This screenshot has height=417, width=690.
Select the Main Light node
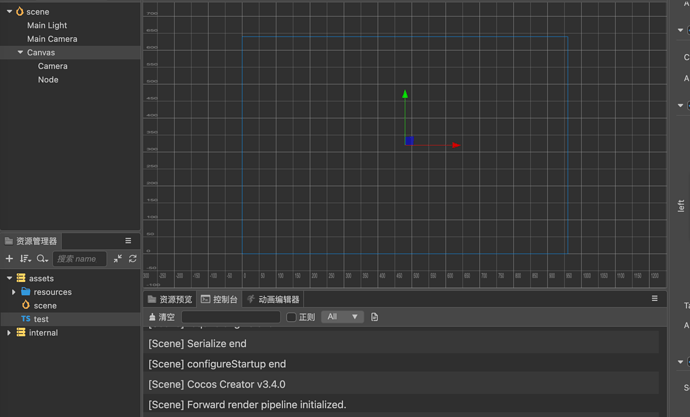point(47,26)
